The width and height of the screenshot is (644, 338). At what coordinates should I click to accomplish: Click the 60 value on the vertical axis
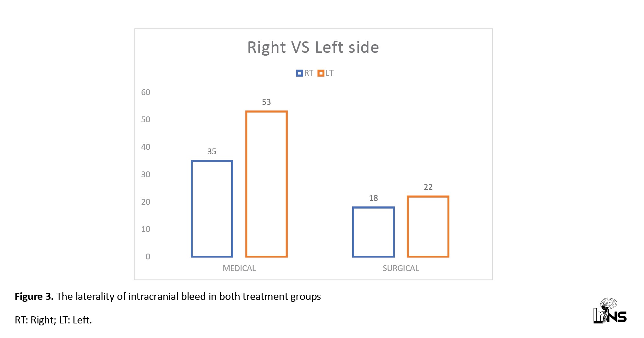146,92
